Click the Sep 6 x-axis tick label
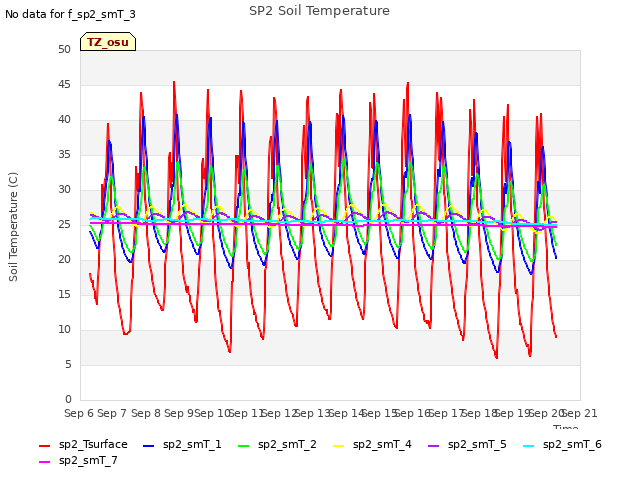This screenshot has height=480, width=640. coord(79,413)
